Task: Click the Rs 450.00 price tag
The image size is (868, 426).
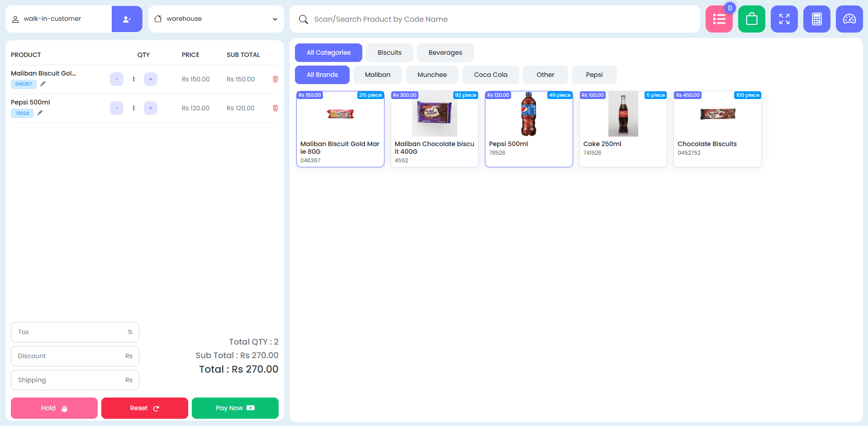Action: pos(688,95)
